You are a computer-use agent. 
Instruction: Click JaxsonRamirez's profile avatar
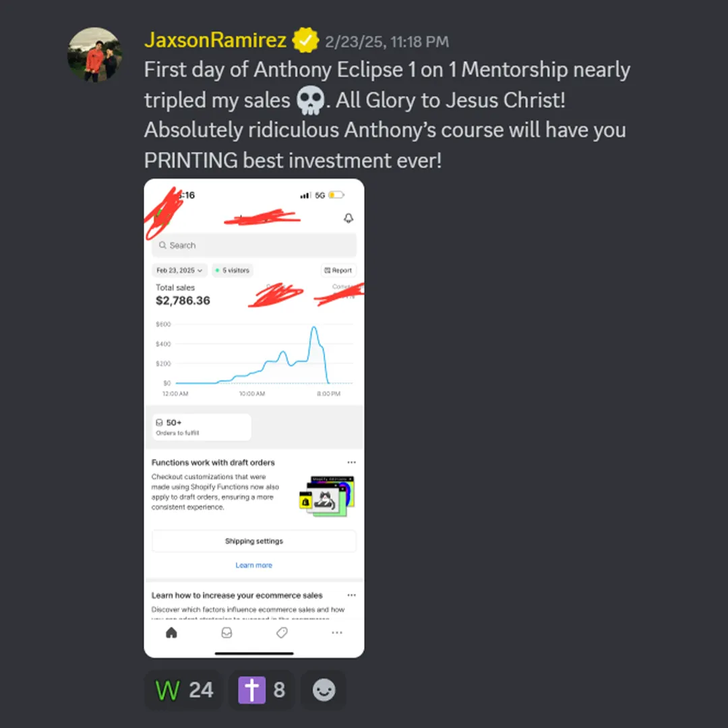95,55
